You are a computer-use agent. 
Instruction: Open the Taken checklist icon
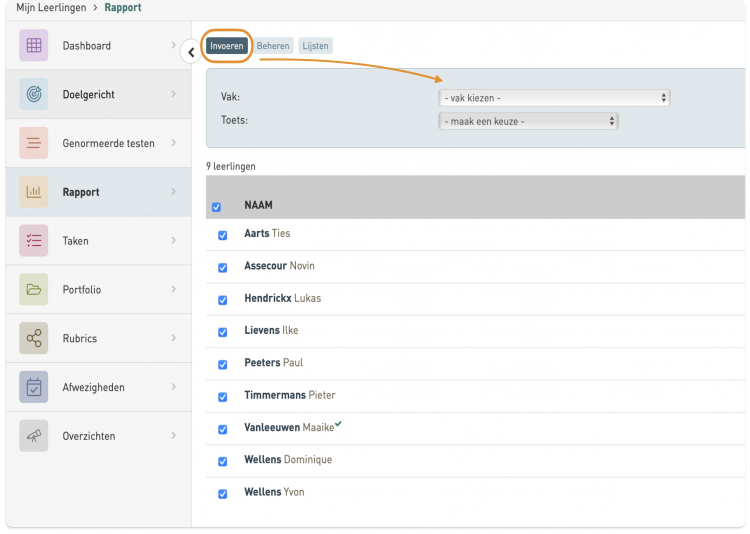[33, 241]
